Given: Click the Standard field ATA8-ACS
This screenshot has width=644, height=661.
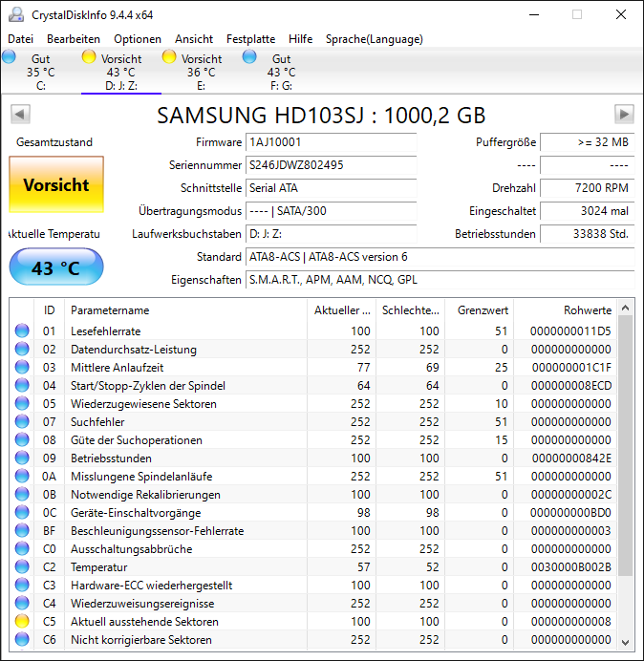Looking at the screenshot, I should (440, 257).
